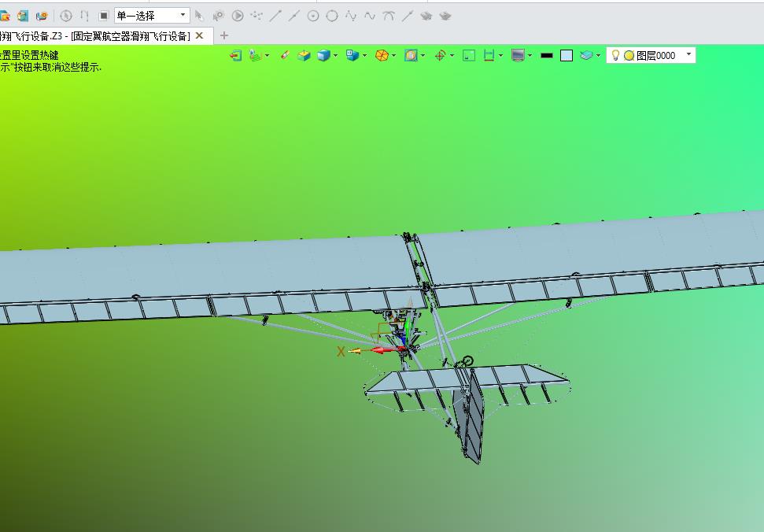Expand the green terrain grid dropdown arrow
The image size is (764, 532).
(x=267, y=56)
